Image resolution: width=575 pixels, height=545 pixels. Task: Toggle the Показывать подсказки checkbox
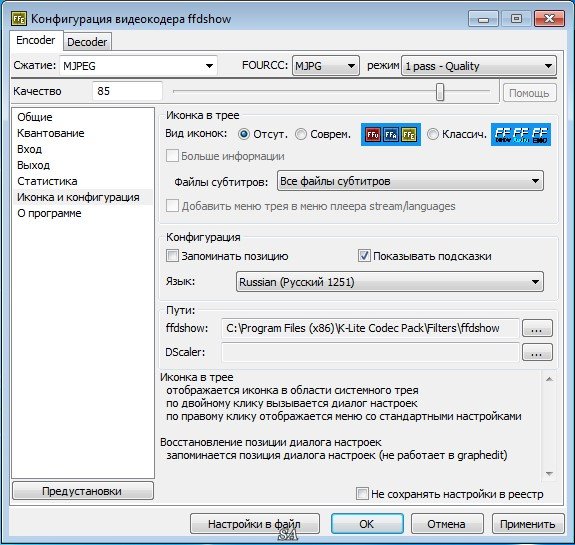click(x=364, y=256)
